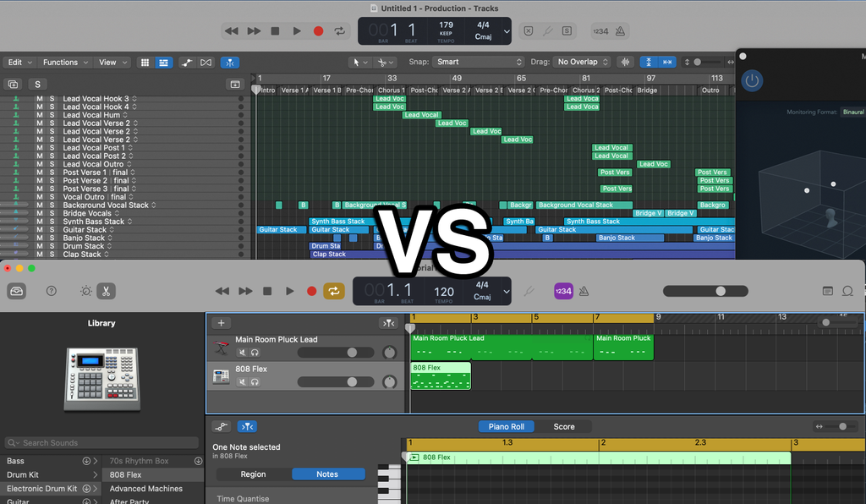Switch to the Score tab

coord(565,426)
